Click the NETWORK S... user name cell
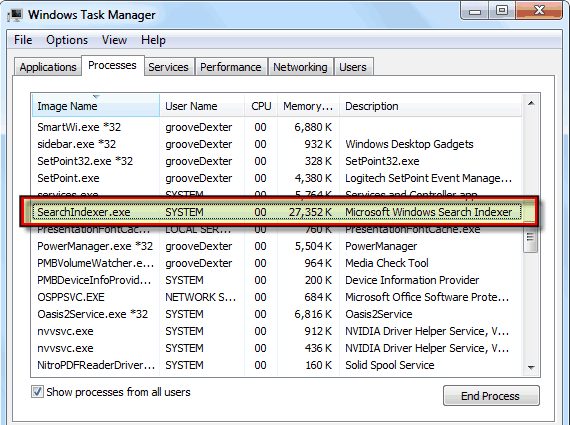The width and height of the screenshot is (570, 425). (200, 297)
